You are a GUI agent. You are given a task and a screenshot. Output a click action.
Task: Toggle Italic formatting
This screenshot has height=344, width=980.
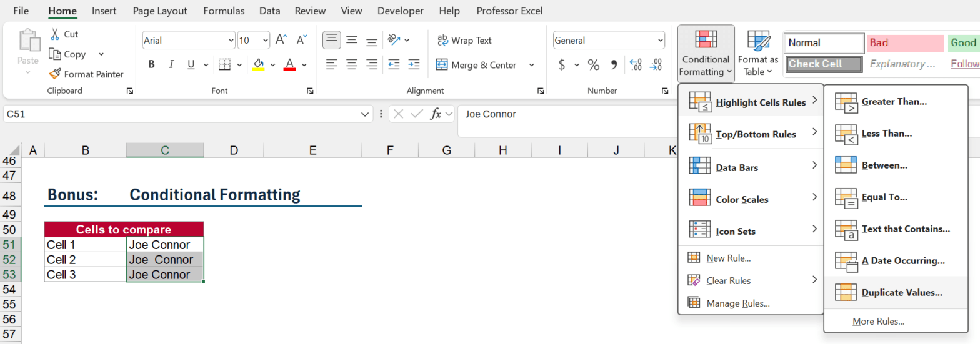171,65
